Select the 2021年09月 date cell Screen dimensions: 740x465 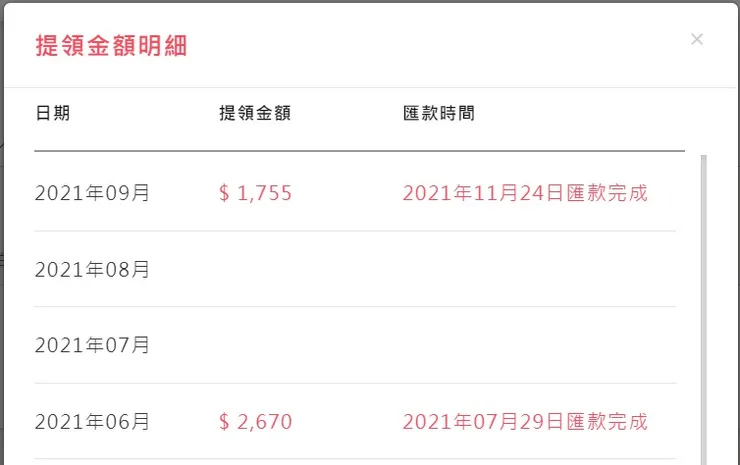coord(92,193)
